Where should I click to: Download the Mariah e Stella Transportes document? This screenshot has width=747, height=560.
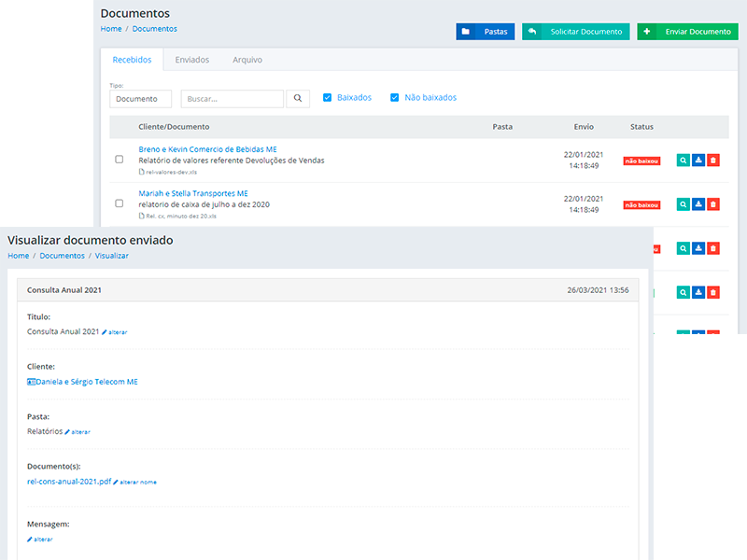click(x=698, y=203)
